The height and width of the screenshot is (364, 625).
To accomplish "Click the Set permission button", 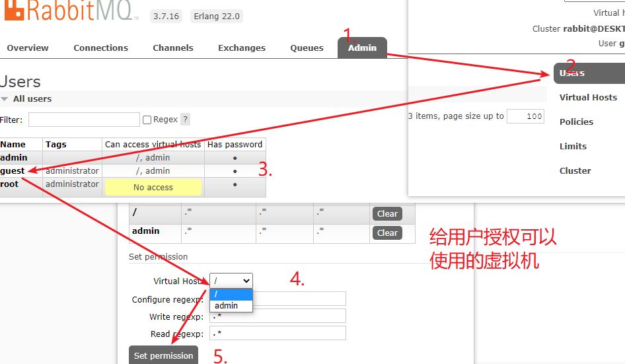I will point(163,355).
